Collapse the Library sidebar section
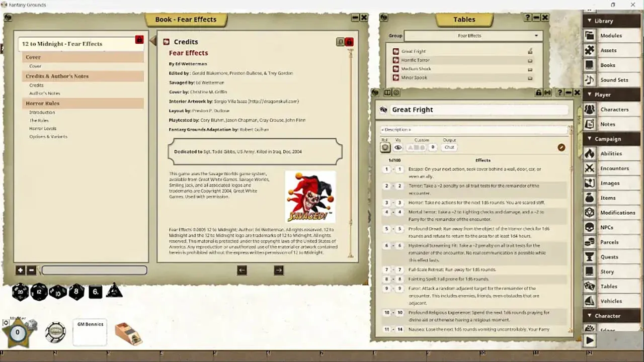Viewport: 644px width, 362px height. (x=611, y=21)
